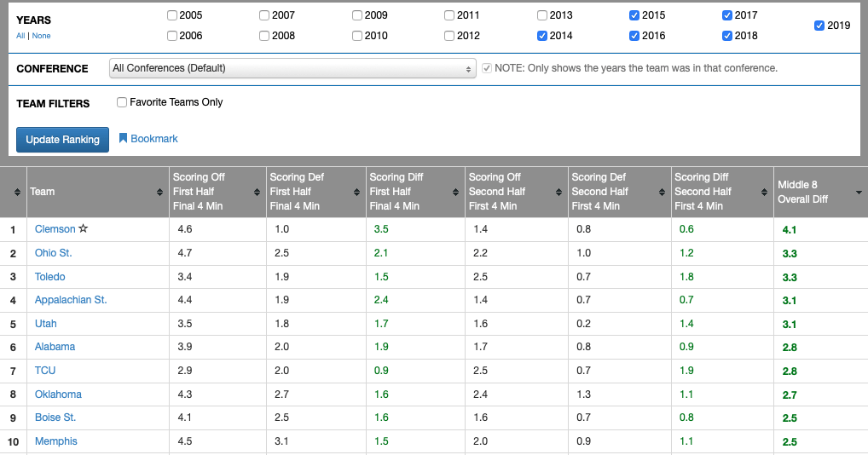Open the Toledo team link
The width and height of the screenshot is (868, 455).
pos(49,276)
